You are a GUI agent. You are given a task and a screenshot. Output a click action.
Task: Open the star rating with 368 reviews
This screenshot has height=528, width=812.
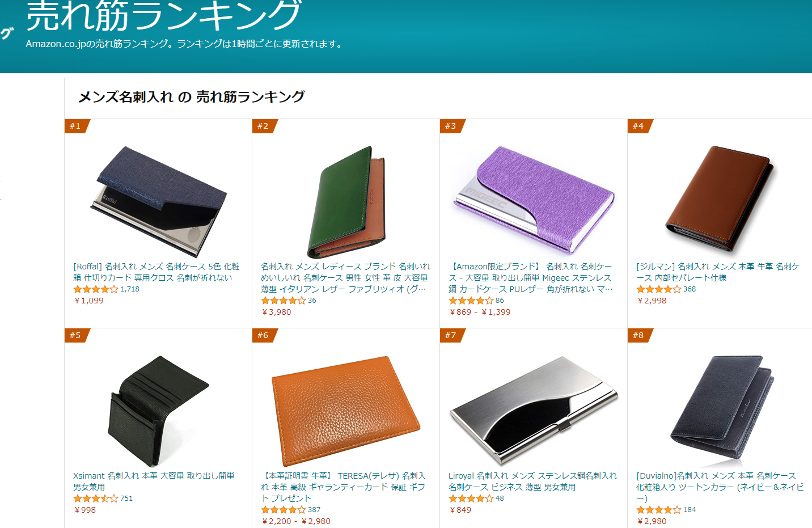point(659,289)
